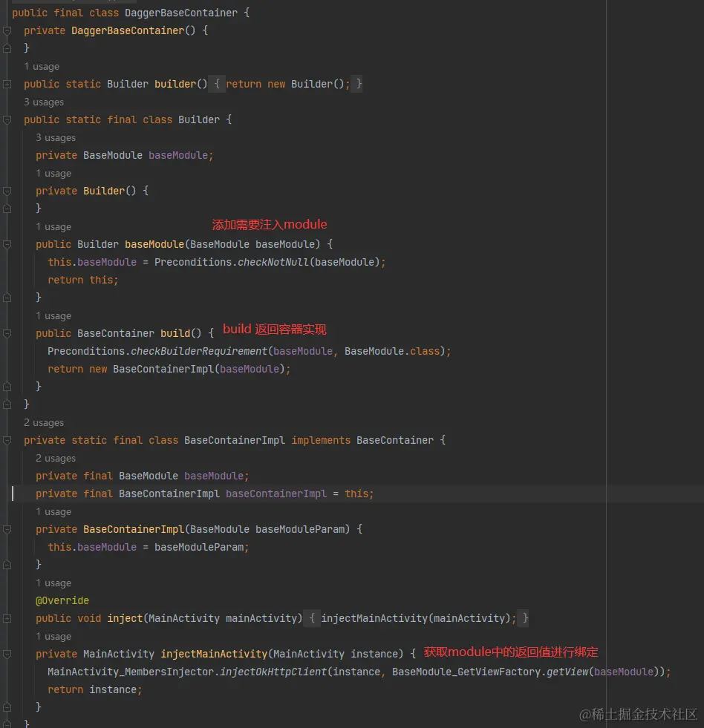Viewport: 704px width, 728px height.
Task: Collapse the BaseContainerImpl class via its gutter fold marker
Action: coord(7,440)
